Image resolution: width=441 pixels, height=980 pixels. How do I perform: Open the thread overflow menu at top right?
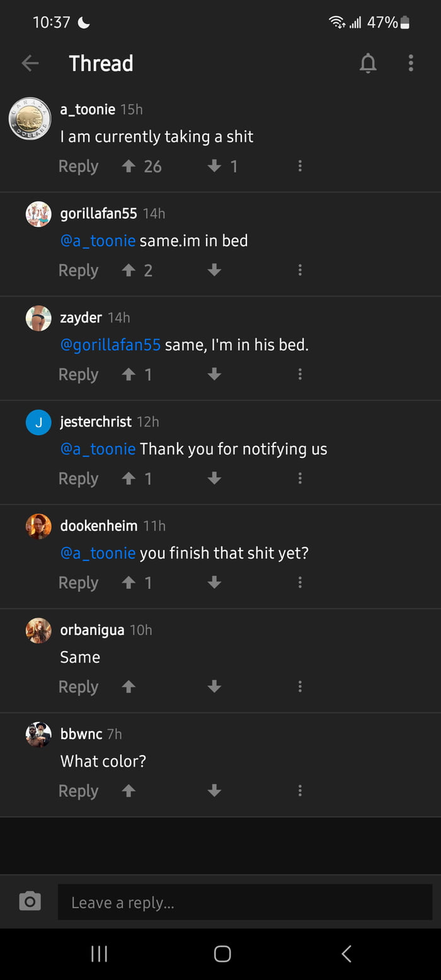point(411,63)
